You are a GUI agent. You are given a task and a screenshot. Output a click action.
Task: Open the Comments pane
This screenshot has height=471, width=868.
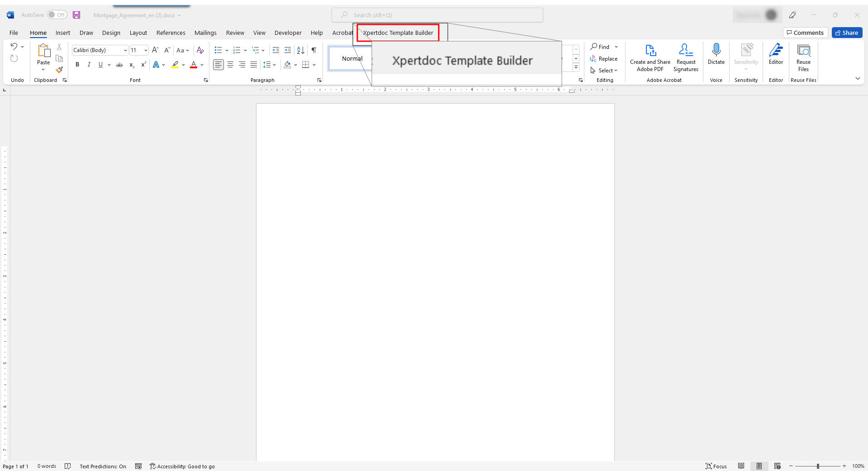click(x=805, y=33)
